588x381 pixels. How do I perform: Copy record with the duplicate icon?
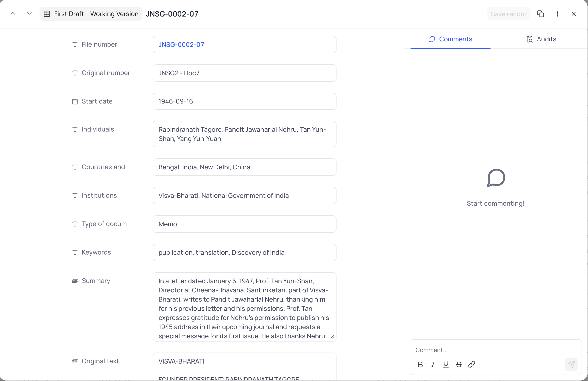[x=541, y=14]
